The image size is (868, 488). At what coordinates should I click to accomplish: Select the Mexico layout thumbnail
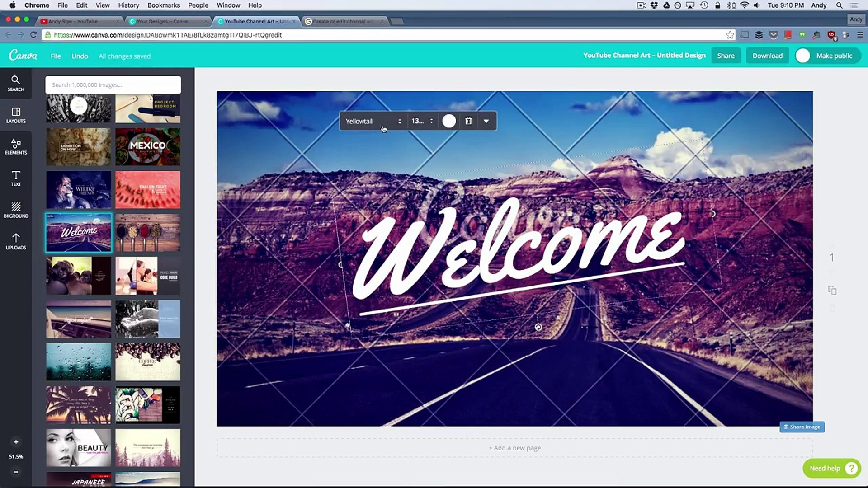147,146
